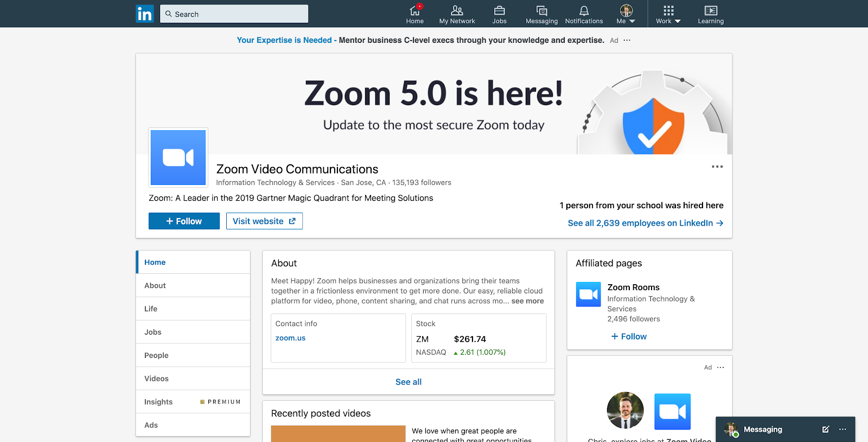Click the ZM stock price $261.74
Viewport: 868px width, 442px height.
point(470,339)
